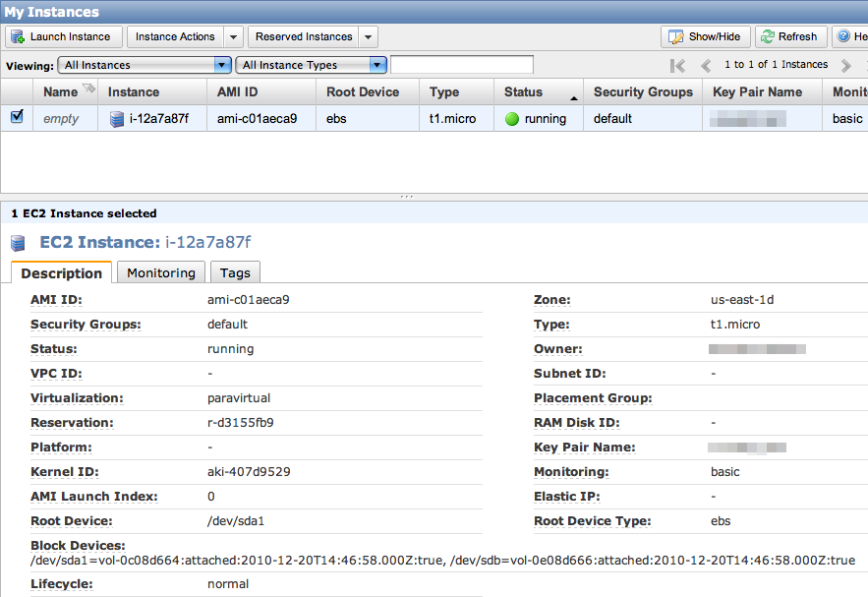Click the Show/Hide columns button
Screen dimensions: 868x597
(705, 36)
